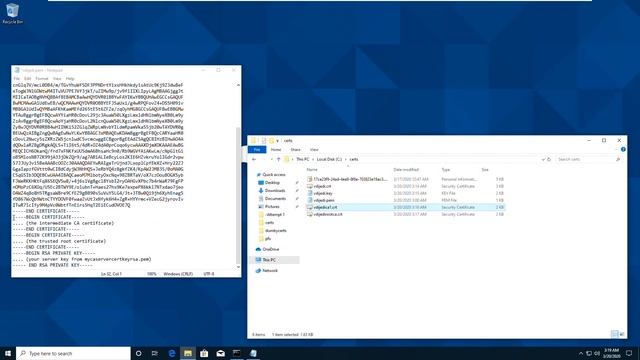The width and height of the screenshot is (640, 360).
Task: Open Notepad Help menu
Action: [70, 78]
